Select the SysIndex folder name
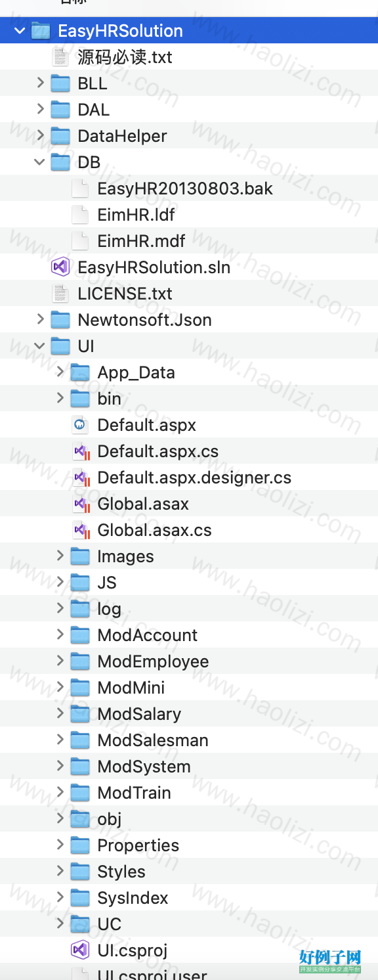The width and height of the screenshot is (378, 980). tap(133, 898)
